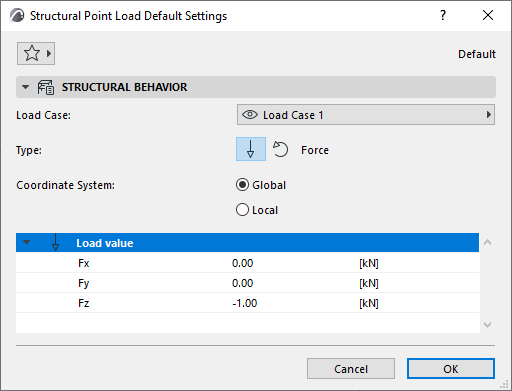512x391 pixels.
Task: Select the Force load type icon
Action: click(251, 149)
